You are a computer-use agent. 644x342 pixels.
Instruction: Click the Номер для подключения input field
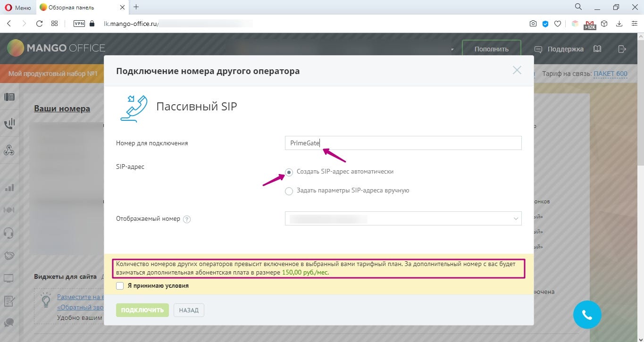[403, 143]
